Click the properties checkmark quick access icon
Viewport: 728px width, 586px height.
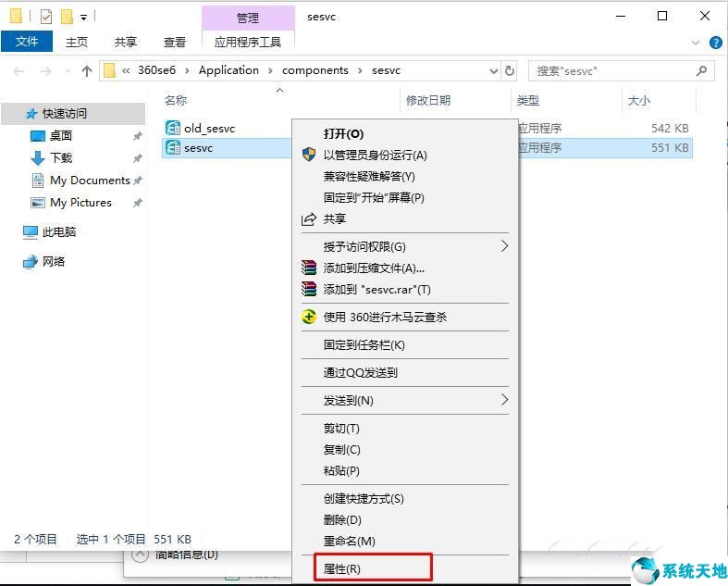[46, 18]
